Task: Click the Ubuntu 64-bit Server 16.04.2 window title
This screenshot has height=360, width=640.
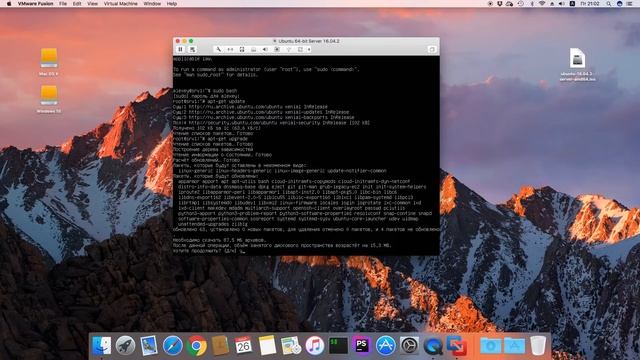Action: point(309,41)
